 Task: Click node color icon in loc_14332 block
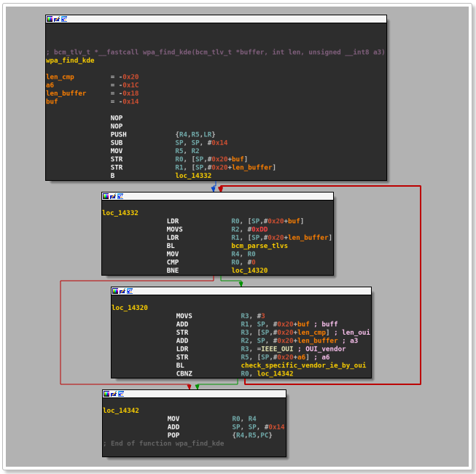pyautogui.click(x=106, y=196)
